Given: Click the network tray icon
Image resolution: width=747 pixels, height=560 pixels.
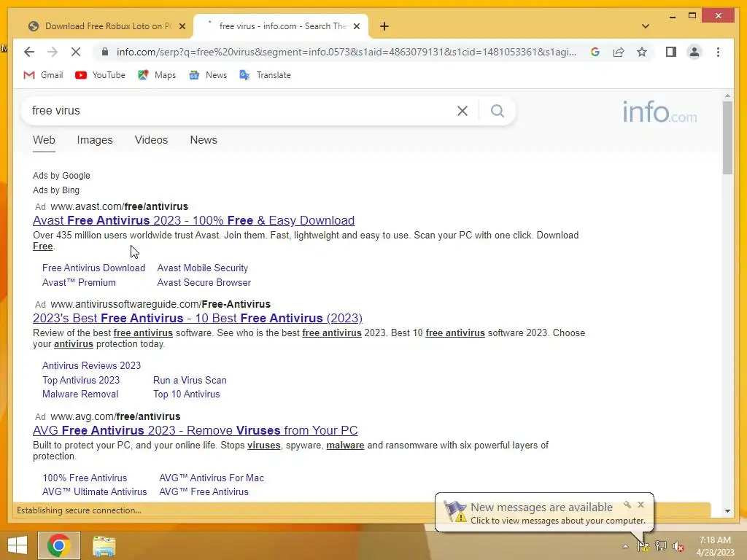Looking at the screenshot, I should 660,546.
